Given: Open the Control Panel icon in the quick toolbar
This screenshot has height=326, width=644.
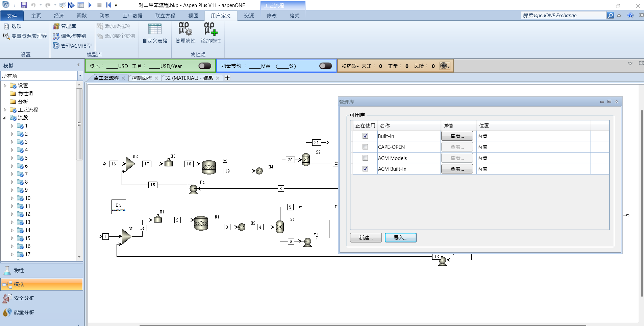Looking at the screenshot, I should pyautogui.click(x=81, y=5).
